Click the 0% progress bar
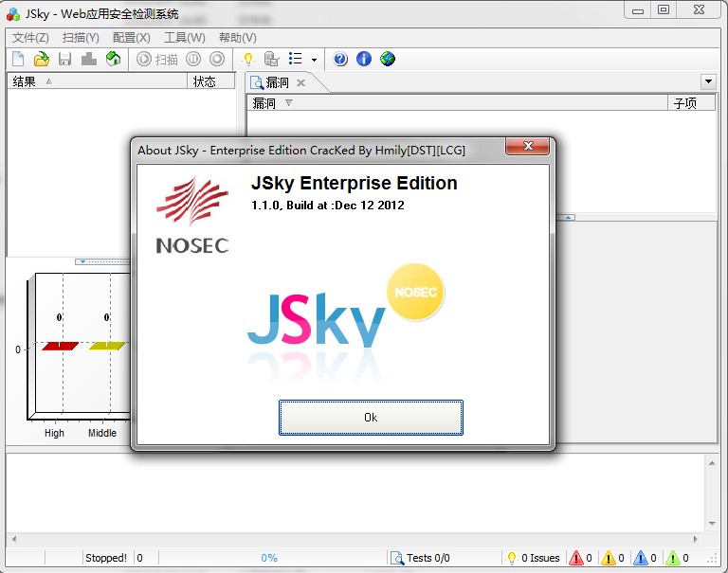Screen dimensions: 728x573 [x=273, y=558]
